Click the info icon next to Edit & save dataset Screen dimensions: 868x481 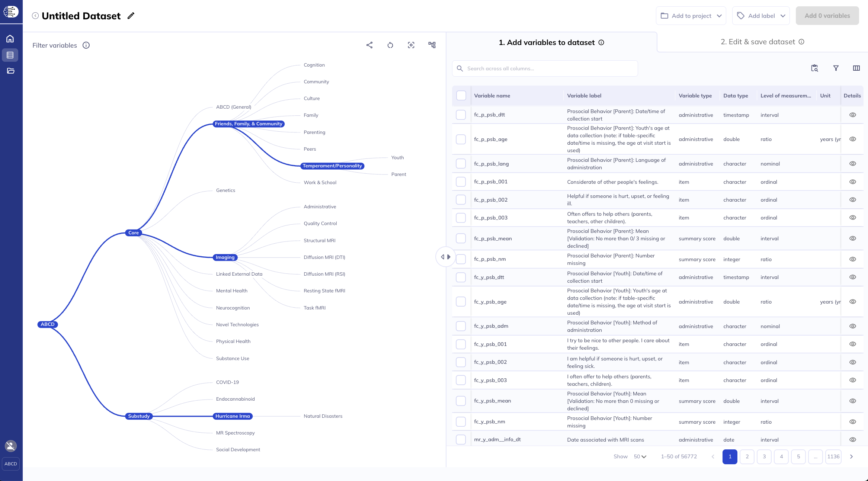click(x=801, y=42)
